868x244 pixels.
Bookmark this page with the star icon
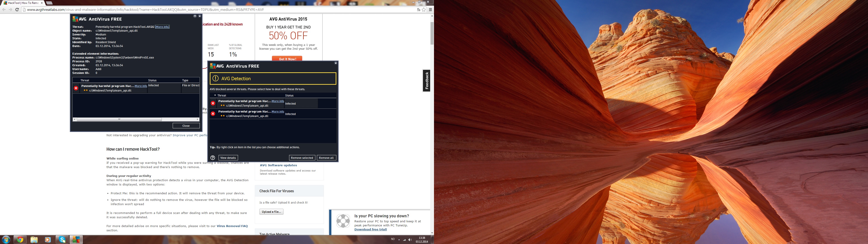pyautogui.click(x=424, y=9)
